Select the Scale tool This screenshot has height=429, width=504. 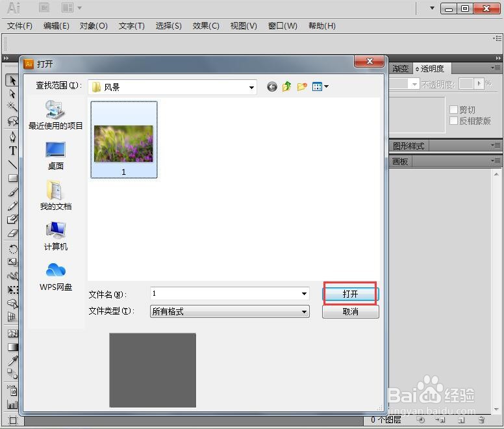[x=12, y=262]
